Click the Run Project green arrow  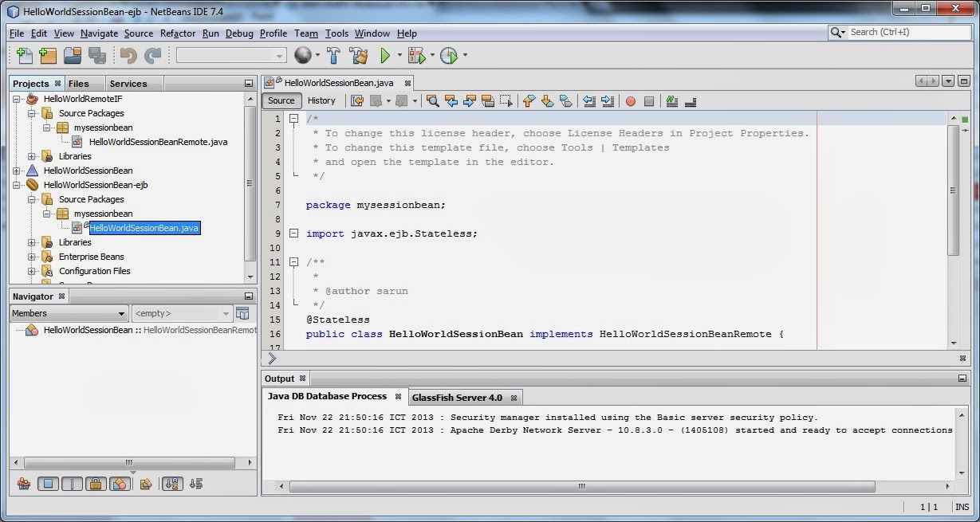click(386, 55)
